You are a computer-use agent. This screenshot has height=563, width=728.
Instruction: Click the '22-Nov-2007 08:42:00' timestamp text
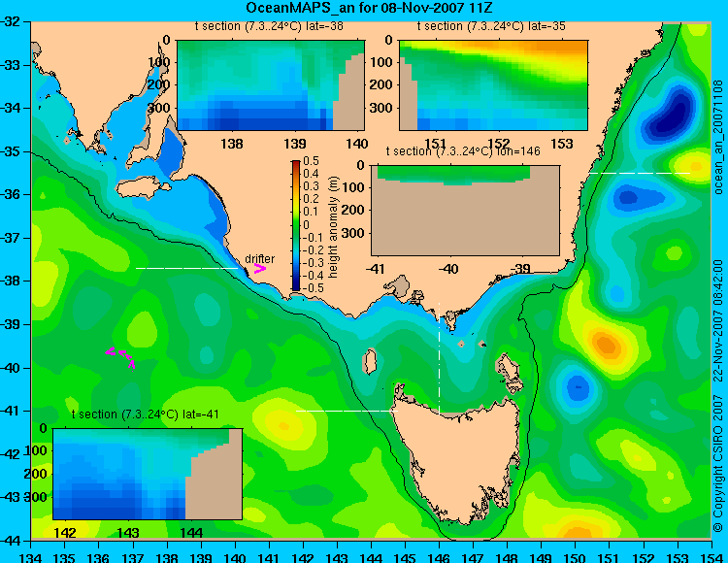[x=717, y=319]
